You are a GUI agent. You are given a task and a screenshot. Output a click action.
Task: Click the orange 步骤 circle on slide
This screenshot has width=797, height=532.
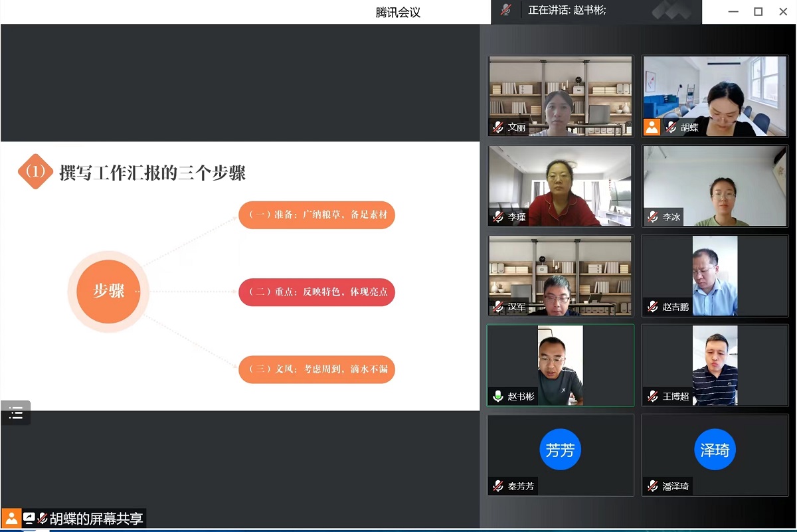[108, 291]
